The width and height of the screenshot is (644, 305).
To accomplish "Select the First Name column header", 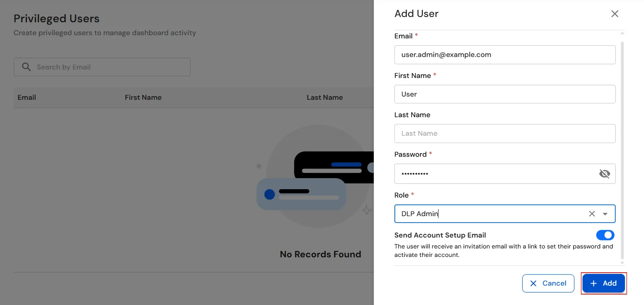I will click(x=143, y=97).
